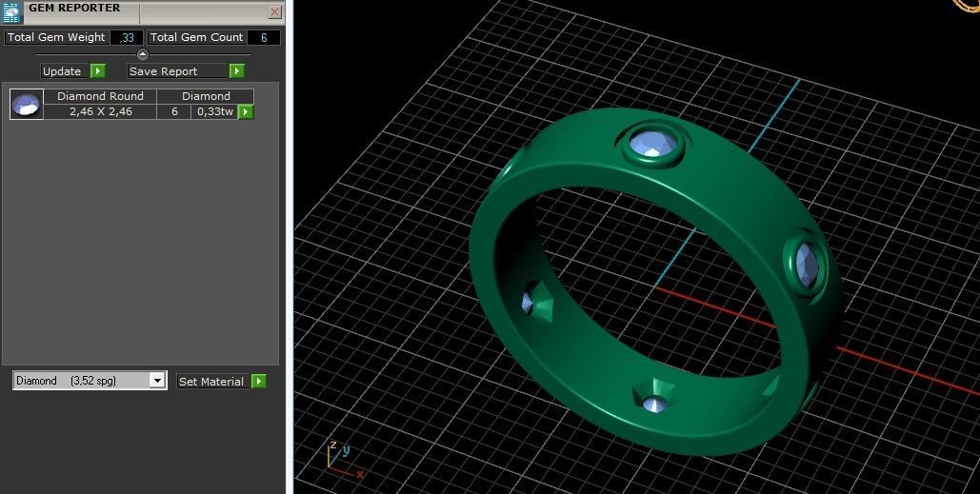Click the Set Material button label

tap(212, 381)
